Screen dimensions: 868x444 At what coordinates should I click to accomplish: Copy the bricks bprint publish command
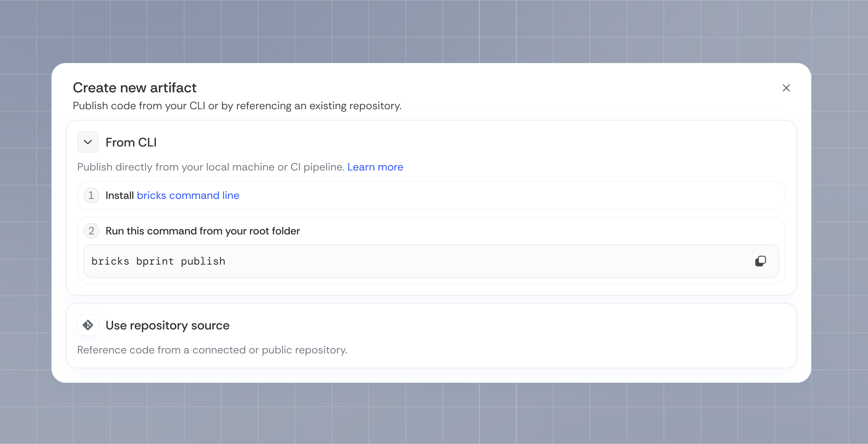coord(760,261)
